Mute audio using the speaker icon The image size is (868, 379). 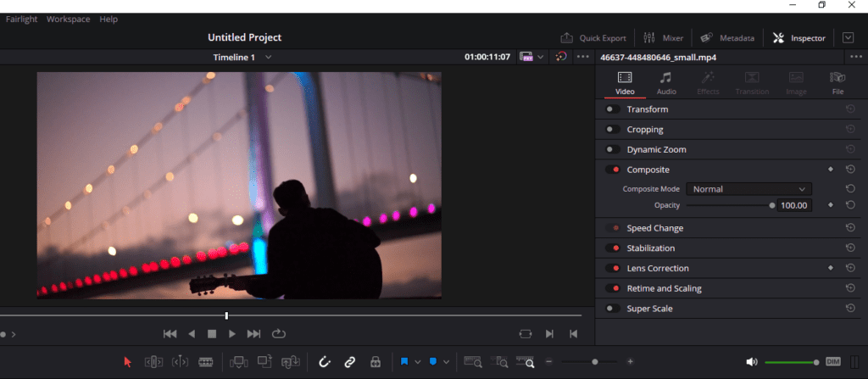tap(751, 362)
